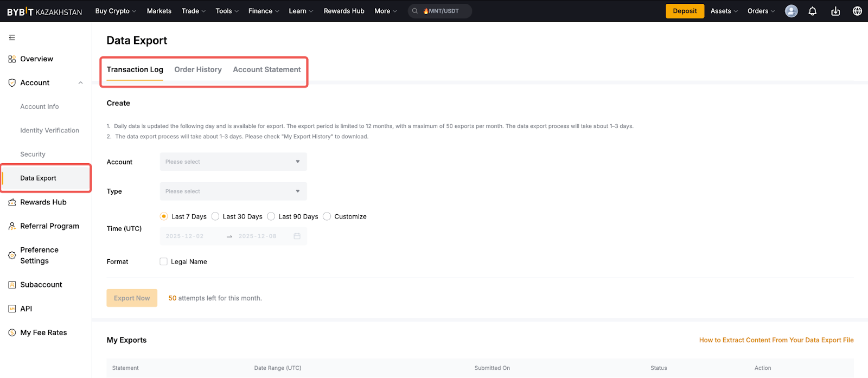Switch to the Account Statement tab
868x378 pixels.
(266, 70)
